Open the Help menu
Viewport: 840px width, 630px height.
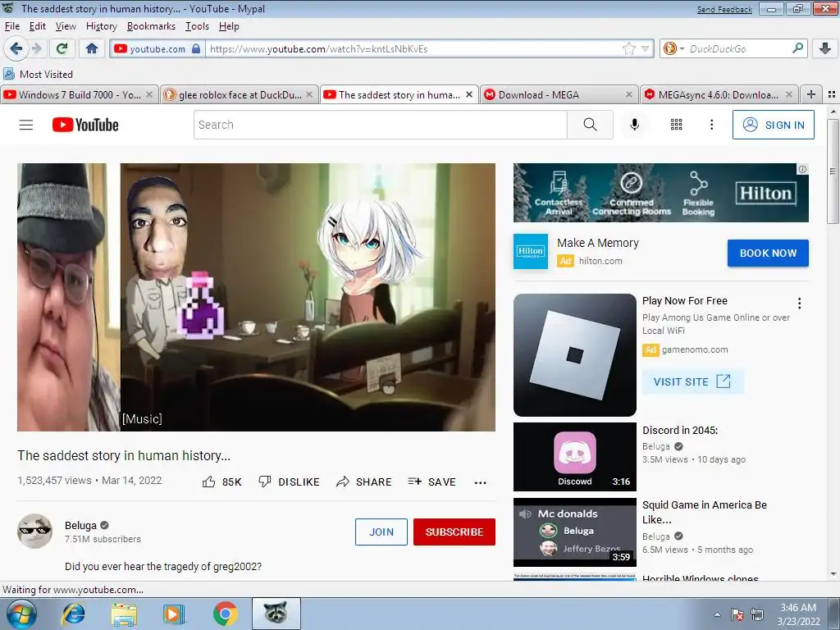[x=229, y=26]
